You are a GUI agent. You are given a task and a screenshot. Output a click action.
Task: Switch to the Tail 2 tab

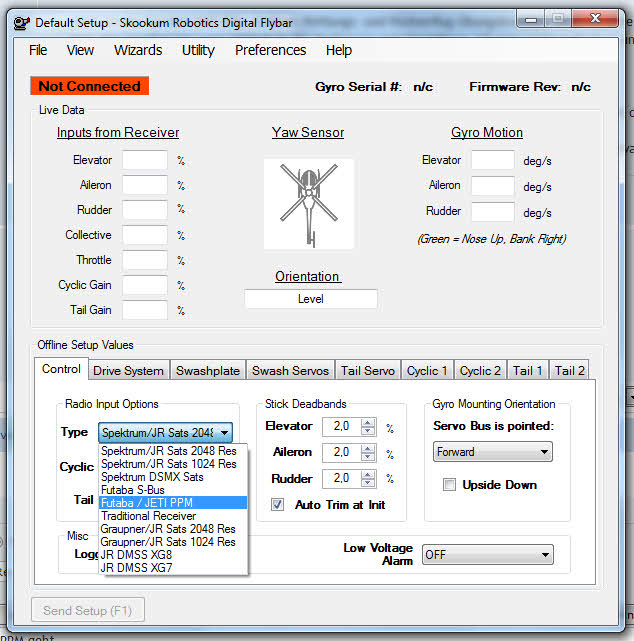tap(569, 371)
